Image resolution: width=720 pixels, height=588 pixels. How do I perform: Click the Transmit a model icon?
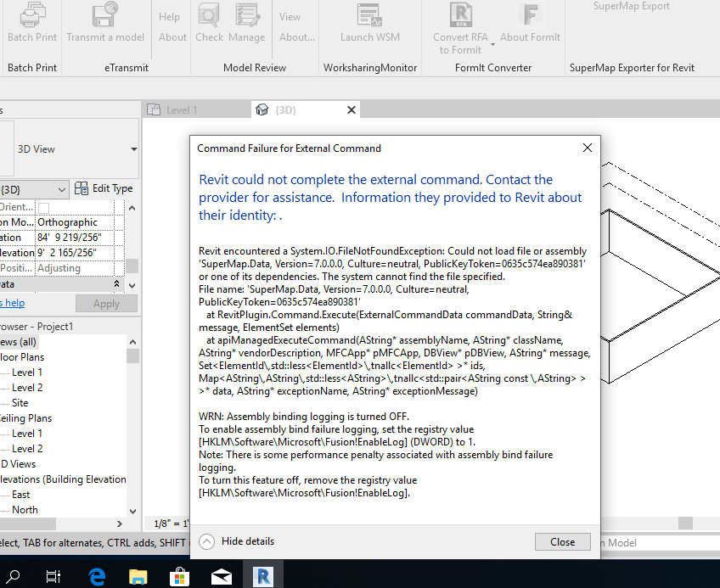105,14
